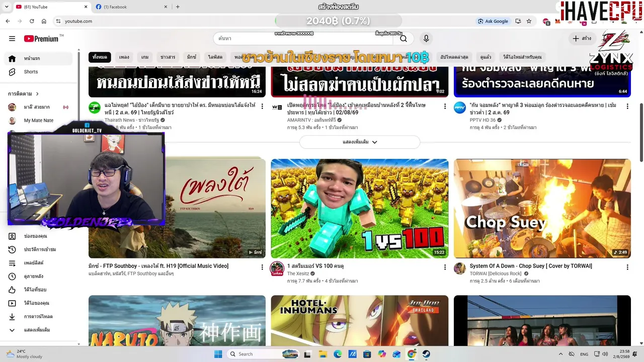Select the เกม filter chip
This screenshot has height=362, width=644.
pyautogui.click(x=145, y=57)
